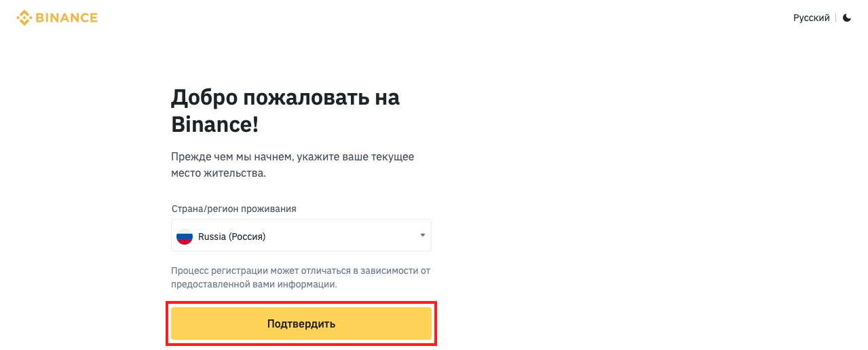The width and height of the screenshot is (868, 350).
Task: Click the Binance diamond logo icon
Action: point(24,18)
